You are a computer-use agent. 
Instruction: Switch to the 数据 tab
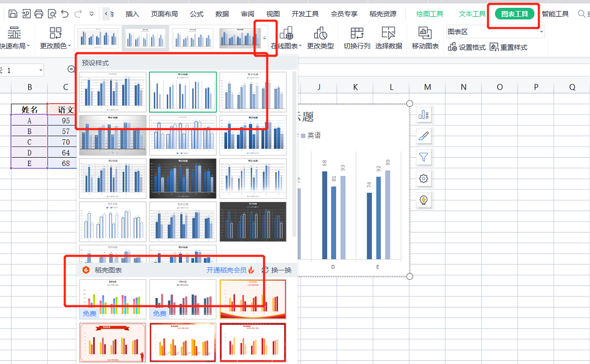[222, 14]
